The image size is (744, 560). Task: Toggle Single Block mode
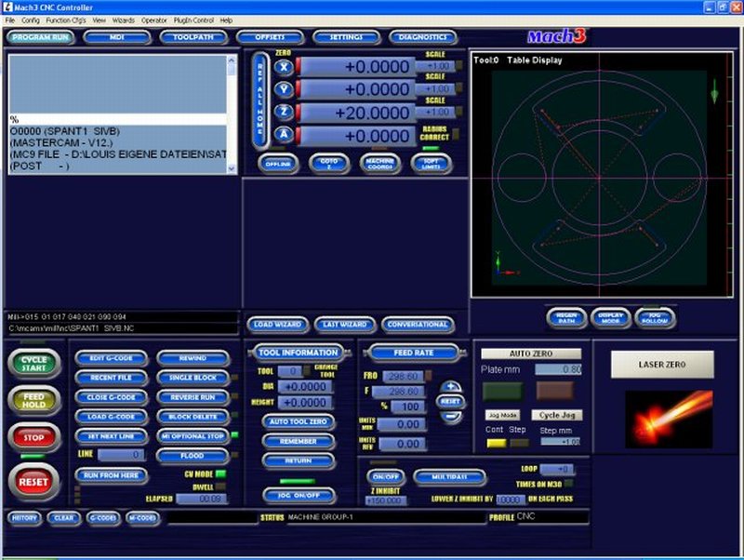[193, 378]
